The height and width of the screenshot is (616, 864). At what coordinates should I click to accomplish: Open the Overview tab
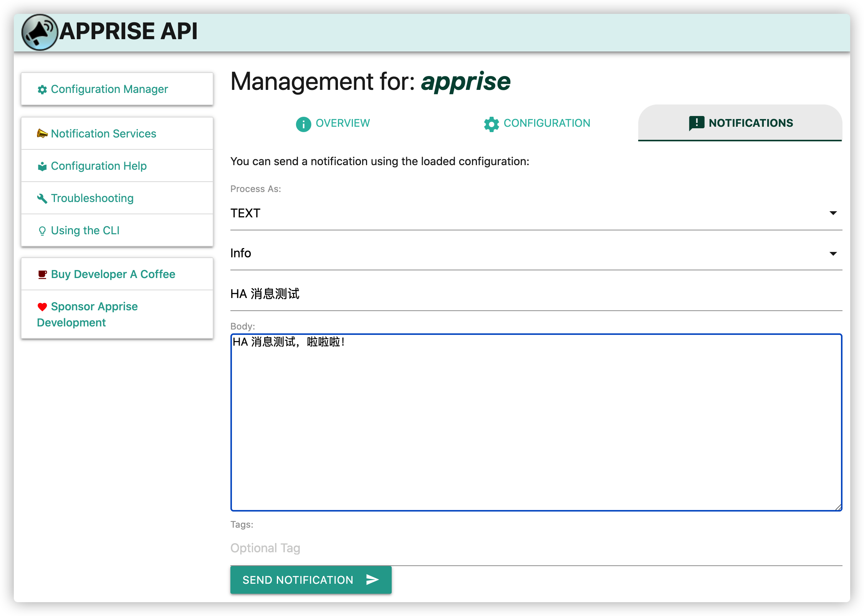(333, 123)
